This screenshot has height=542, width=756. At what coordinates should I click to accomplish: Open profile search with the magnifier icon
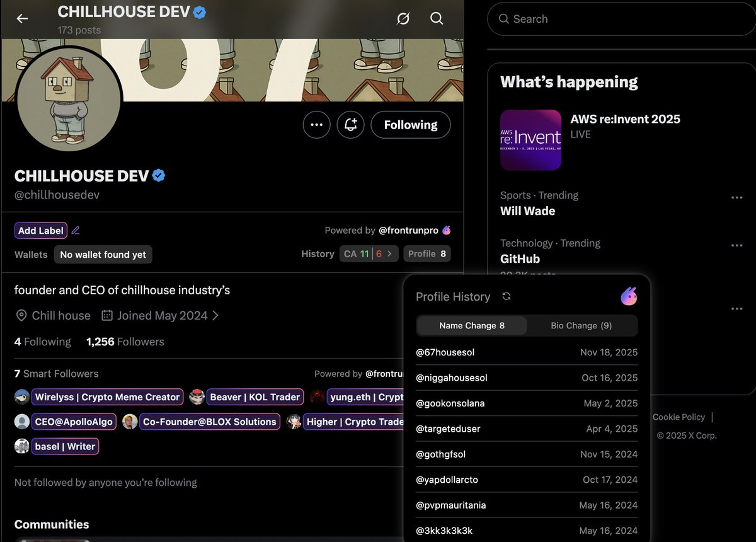[x=437, y=18]
